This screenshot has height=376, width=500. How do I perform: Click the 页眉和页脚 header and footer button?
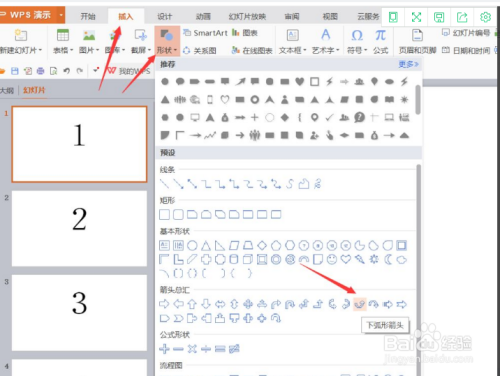point(418,42)
